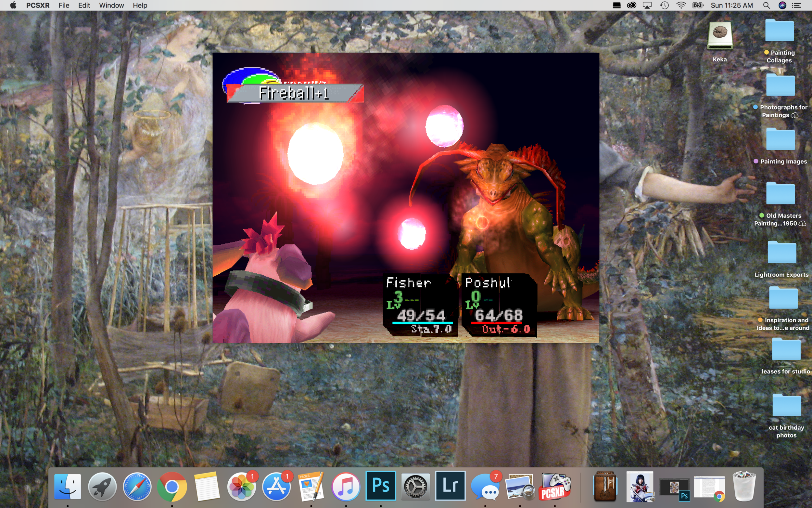Image resolution: width=812 pixels, height=508 pixels.
Task: Click the battery status icon
Action: pos(698,6)
